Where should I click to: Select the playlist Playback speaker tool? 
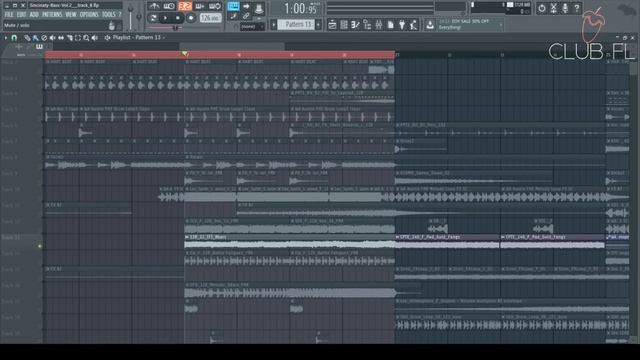95,38
